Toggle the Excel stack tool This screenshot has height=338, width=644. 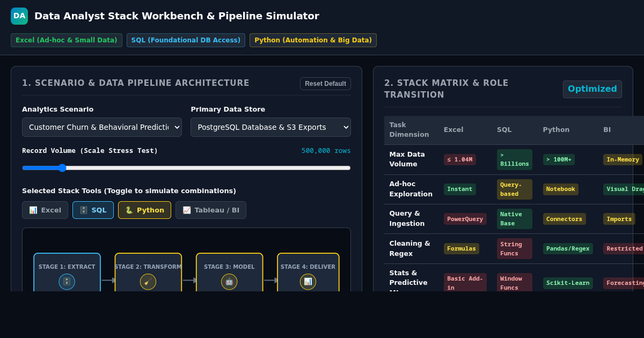pos(45,210)
